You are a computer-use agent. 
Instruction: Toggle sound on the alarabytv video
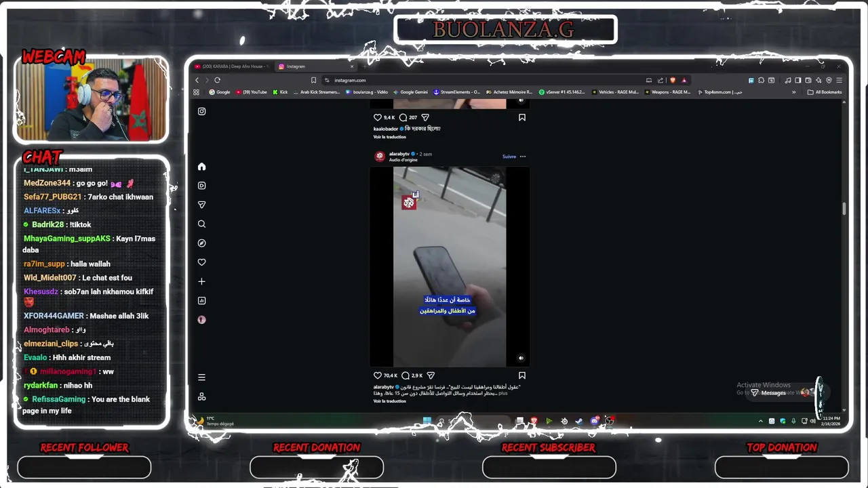(521, 358)
